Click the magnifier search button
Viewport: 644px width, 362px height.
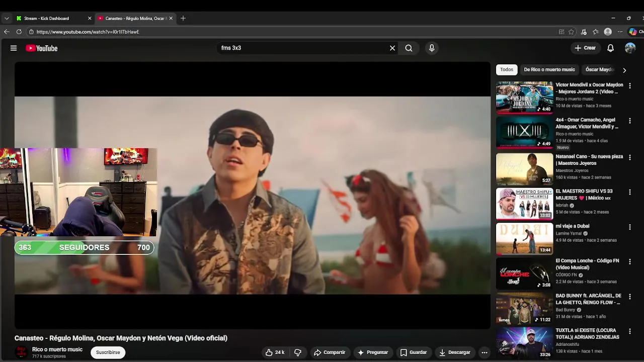409,48
